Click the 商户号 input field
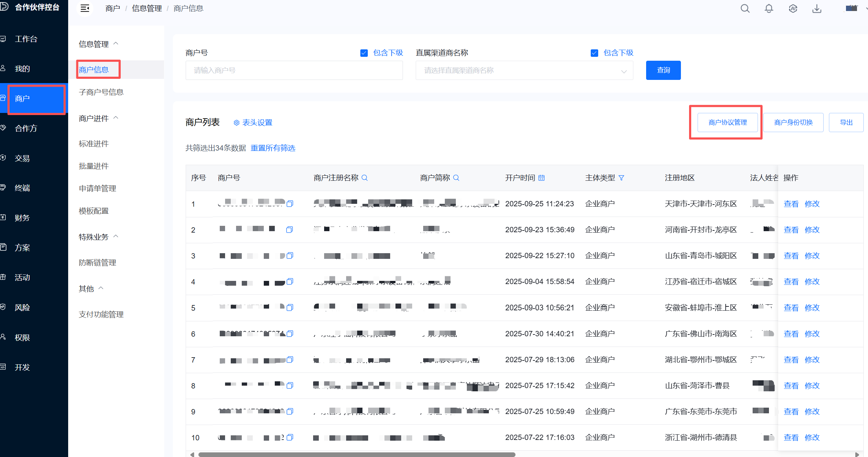 tap(294, 70)
